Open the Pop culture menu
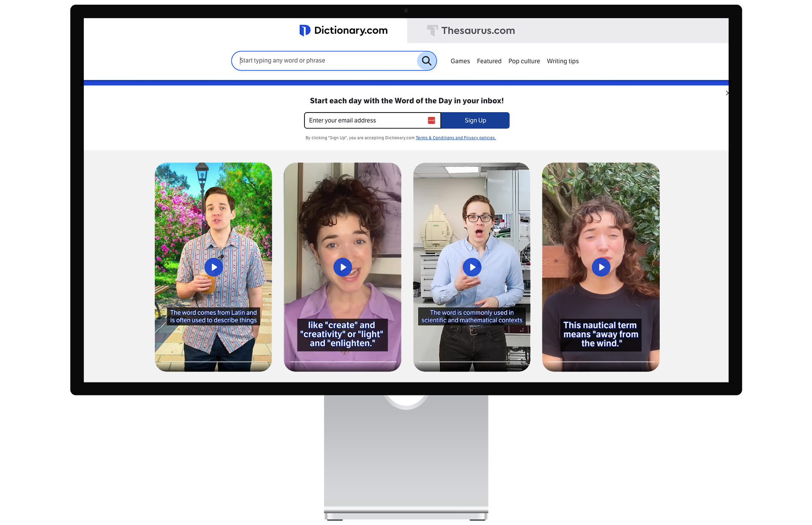This screenshot has width=812, height=525. pos(524,61)
